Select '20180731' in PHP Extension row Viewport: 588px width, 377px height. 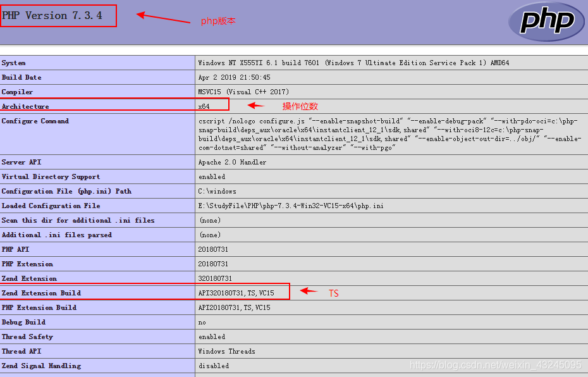(213, 264)
